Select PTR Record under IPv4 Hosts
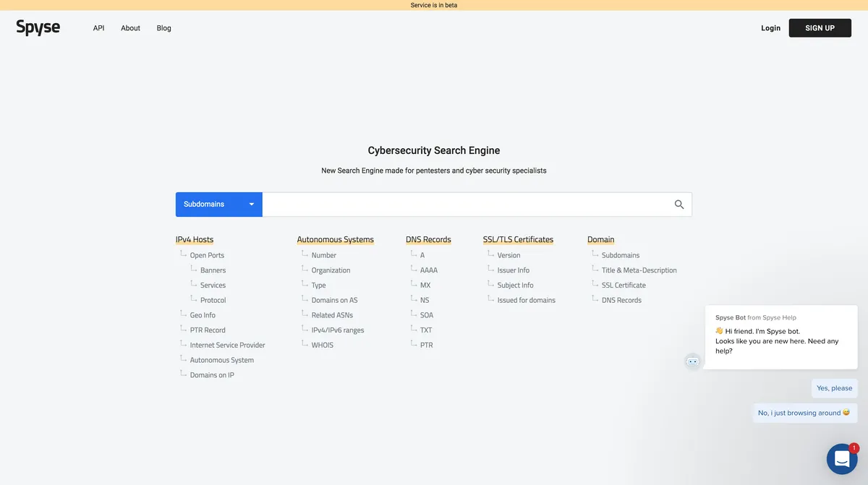This screenshot has height=485, width=868. click(x=208, y=330)
